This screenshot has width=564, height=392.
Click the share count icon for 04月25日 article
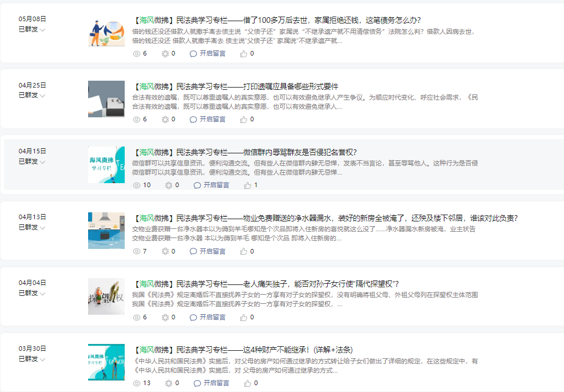(166, 120)
